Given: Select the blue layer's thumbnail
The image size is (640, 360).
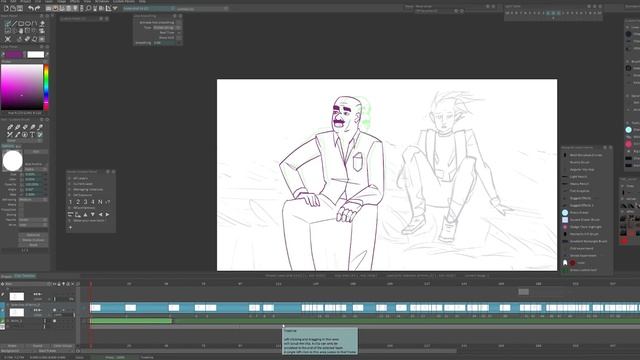Looking at the screenshot, I should coord(17,312).
